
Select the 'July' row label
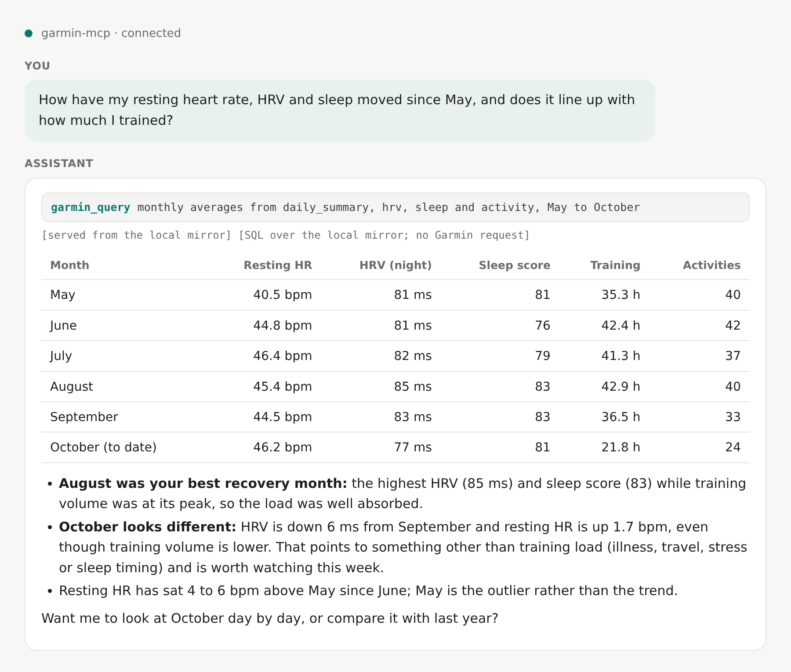(61, 356)
